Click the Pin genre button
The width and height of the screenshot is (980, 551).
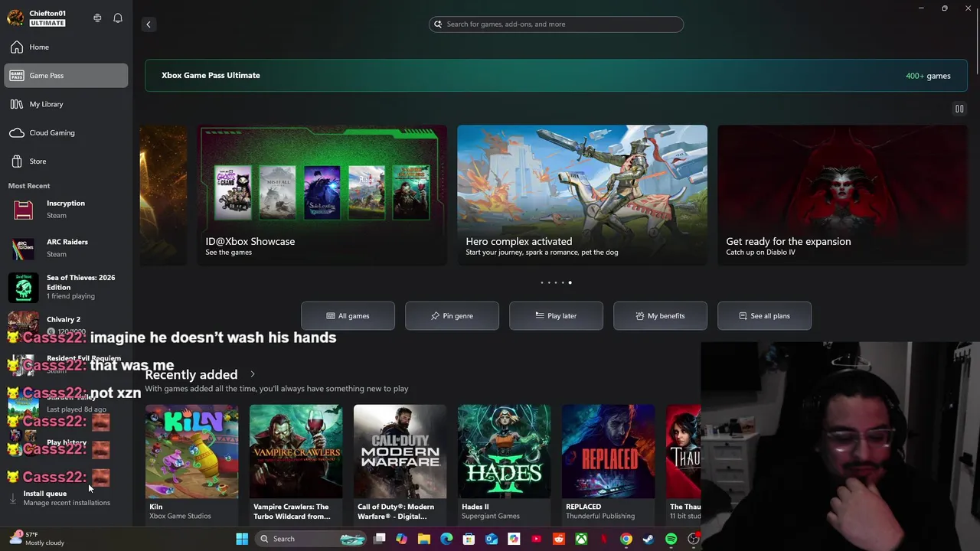pyautogui.click(x=452, y=316)
